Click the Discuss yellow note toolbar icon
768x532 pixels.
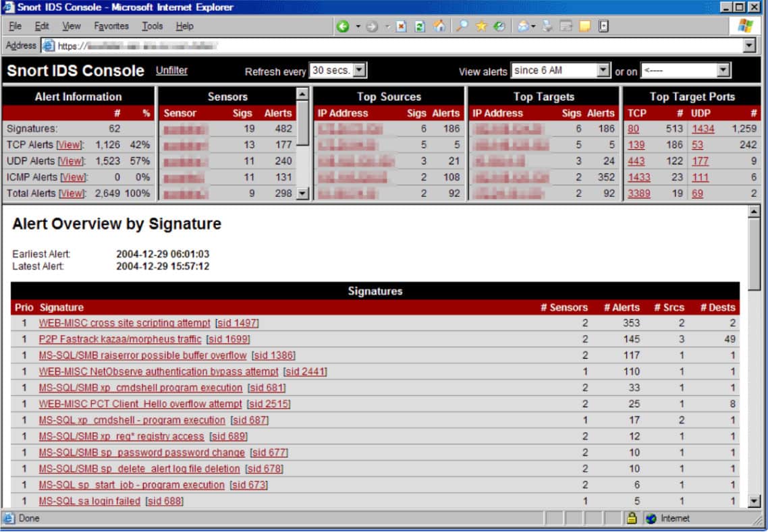pyautogui.click(x=585, y=26)
